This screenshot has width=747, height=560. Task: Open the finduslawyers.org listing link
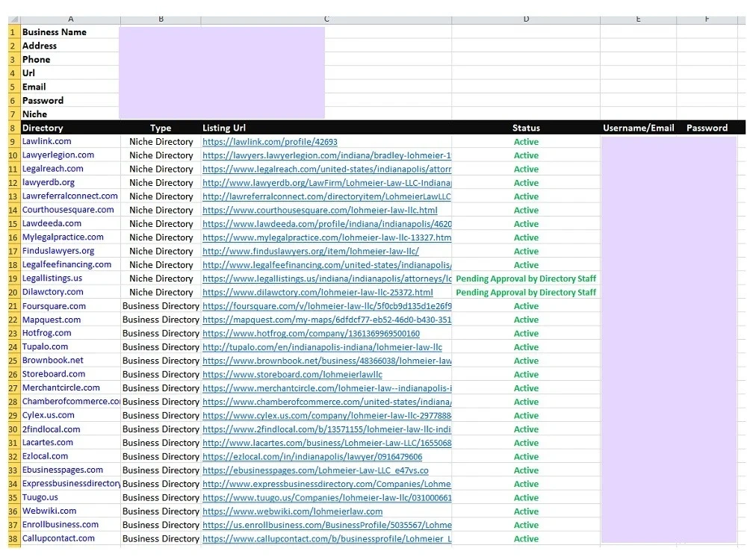point(311,251)
